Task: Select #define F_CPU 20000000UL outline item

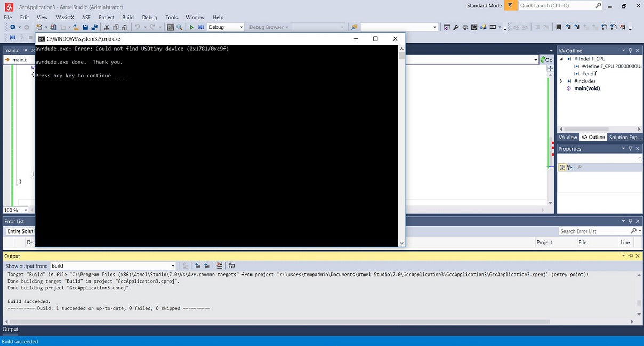Action: point(611,66)
